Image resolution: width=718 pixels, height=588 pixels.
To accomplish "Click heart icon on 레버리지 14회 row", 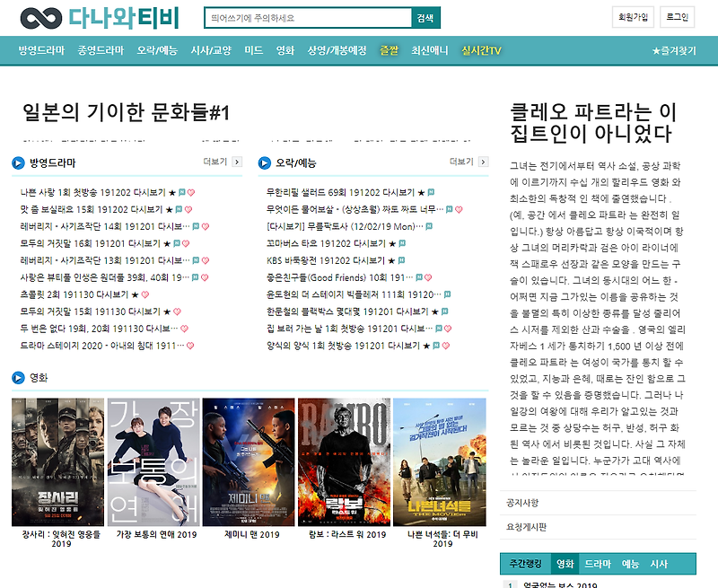I will [206, 227].
